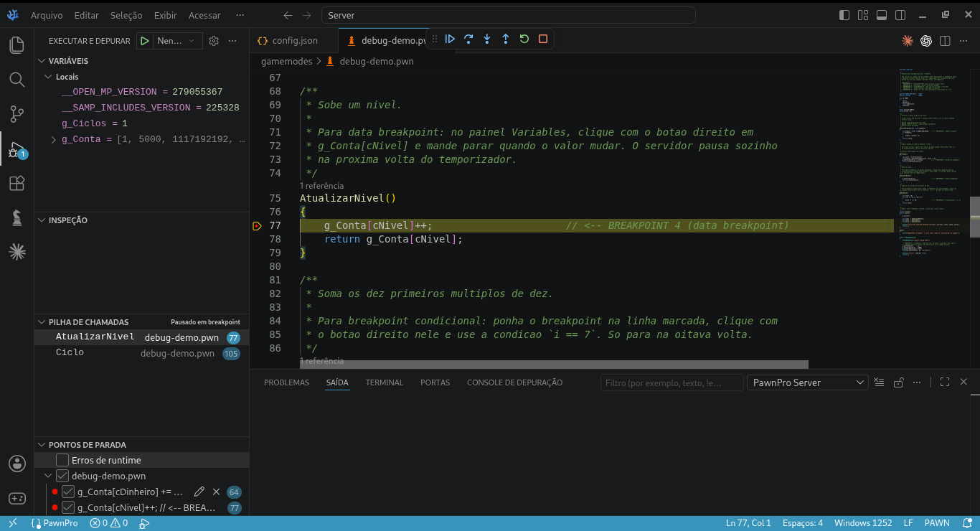Disable the g_Conta[cDinheiro] breakpoint checkbox
Screen dimensions: 980x531
(x=68, y=492)
